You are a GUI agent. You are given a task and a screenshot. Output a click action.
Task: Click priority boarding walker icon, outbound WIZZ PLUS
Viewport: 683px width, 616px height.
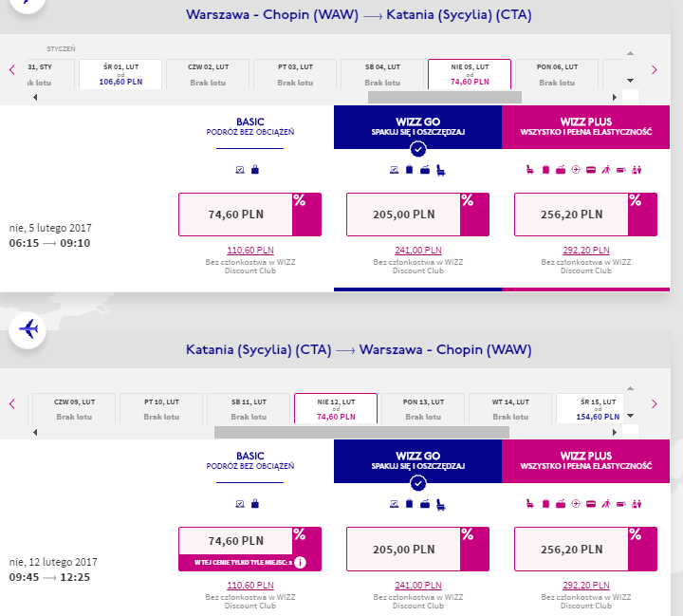[606, 170]
